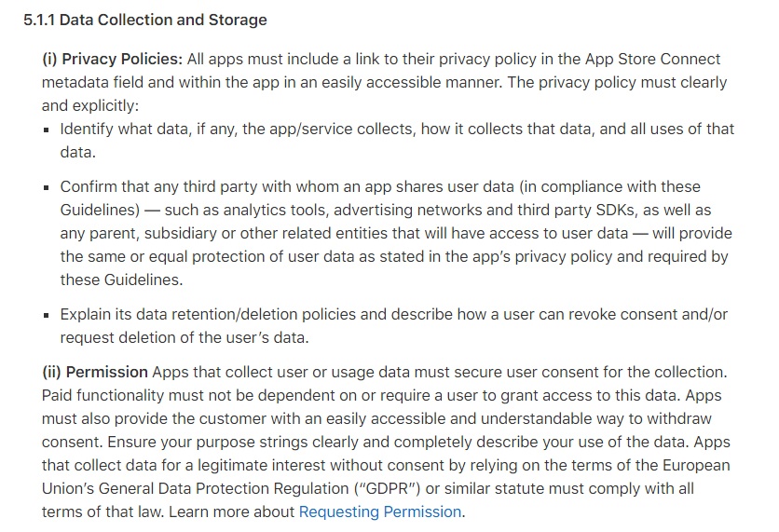Click the 5.1.1 Data Collection and Storage heading
Viewport: 779px width, 532px height.
click(145, 20)
